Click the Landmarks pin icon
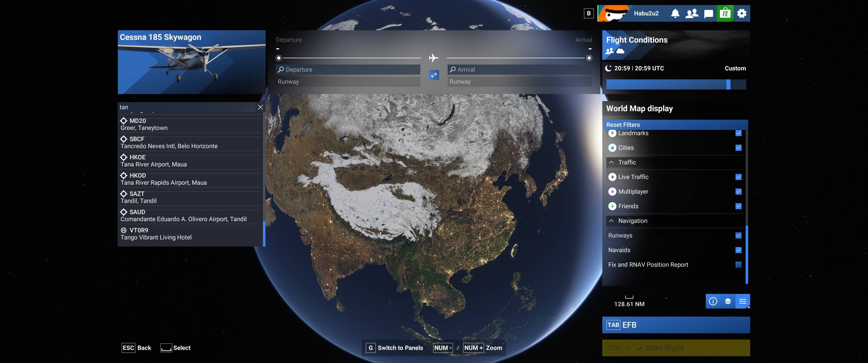868x363 pixels. pyautogui.click(x=612, y=133)
